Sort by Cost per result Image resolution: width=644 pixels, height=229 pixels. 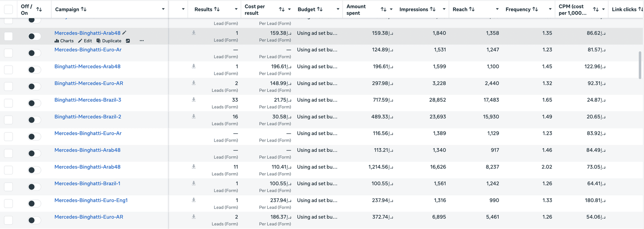(282, 9)
